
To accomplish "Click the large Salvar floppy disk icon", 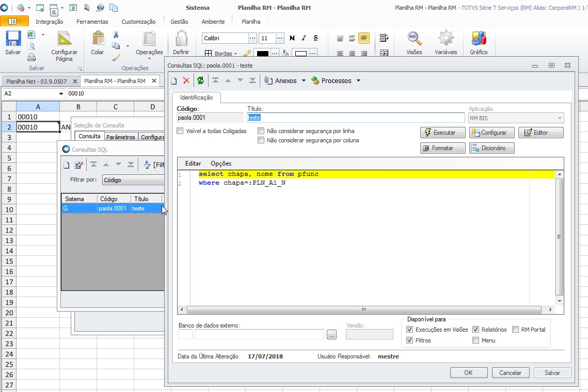I will pos(13,39).
